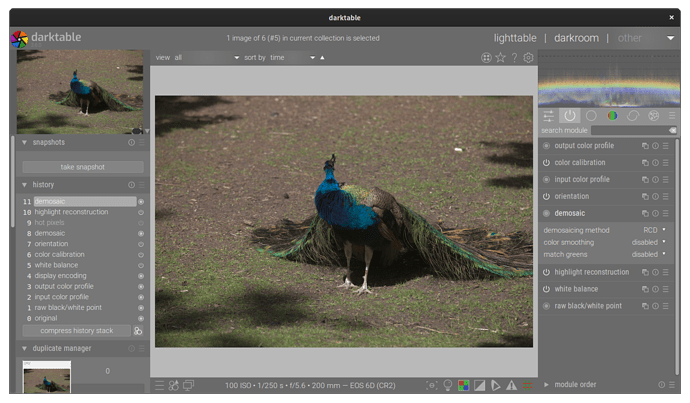The width and height of the screenshot is (690, 403).
Task: Click the take snapshot button
Action: point(83,167)
